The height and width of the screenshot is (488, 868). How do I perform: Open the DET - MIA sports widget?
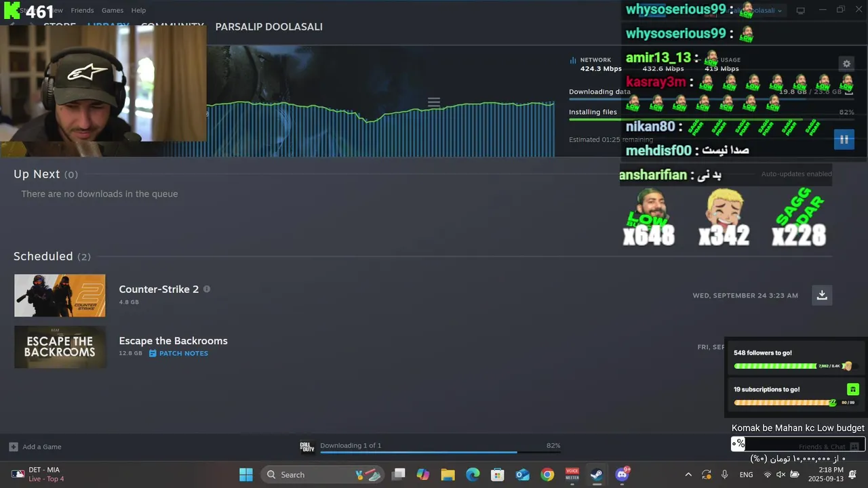click(x=38, y=474)
